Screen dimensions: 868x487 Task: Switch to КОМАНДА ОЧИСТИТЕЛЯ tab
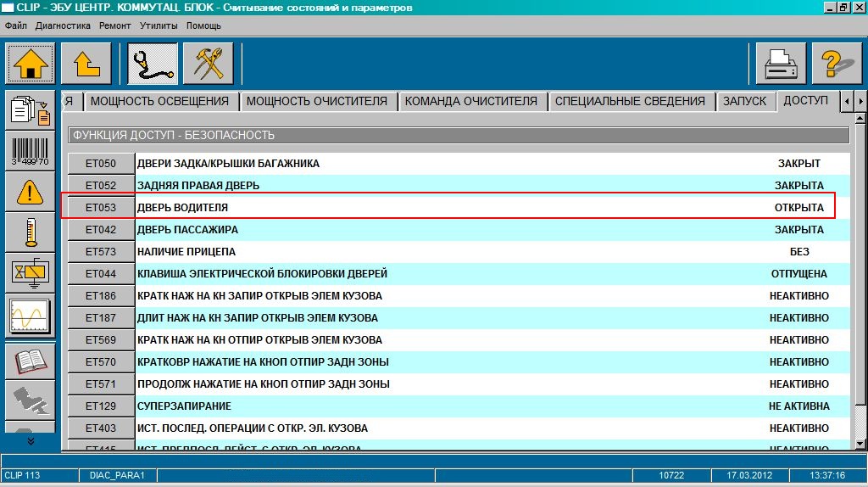click(471, 102)
